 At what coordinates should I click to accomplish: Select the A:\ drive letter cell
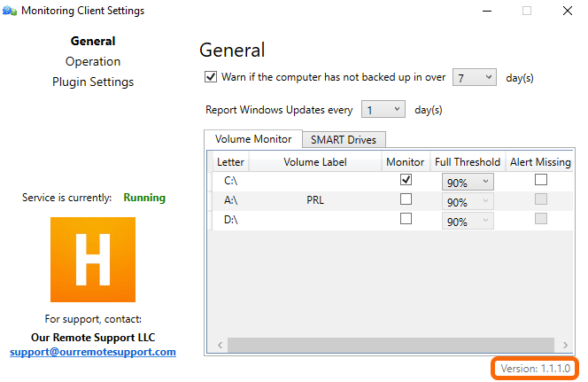pyautogui.click(x=230, y=200)
